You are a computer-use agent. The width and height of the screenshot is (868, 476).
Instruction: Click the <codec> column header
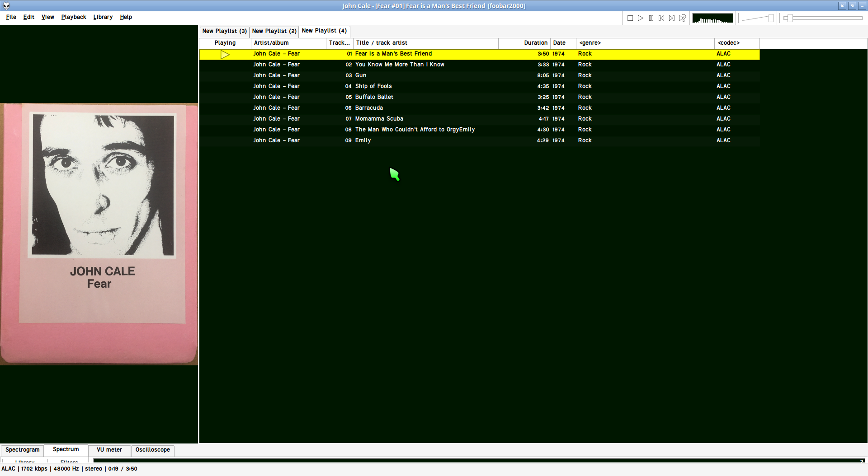tap(737, 43)
